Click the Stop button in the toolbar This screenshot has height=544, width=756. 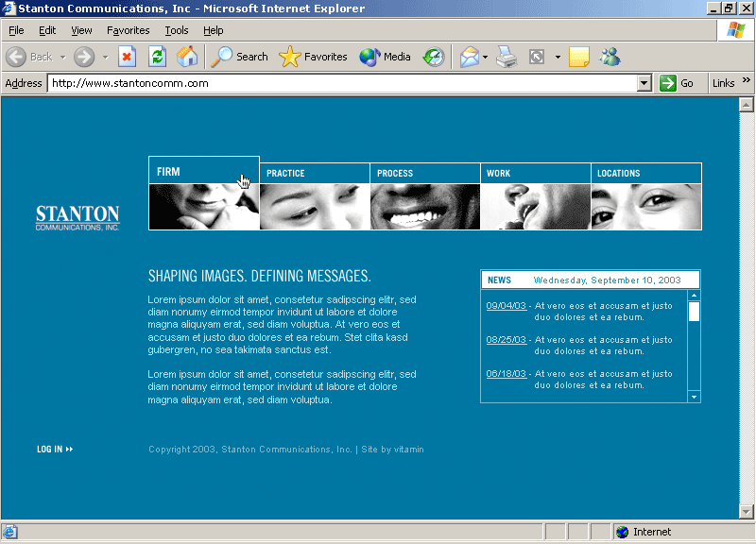[x=127, y=57]
